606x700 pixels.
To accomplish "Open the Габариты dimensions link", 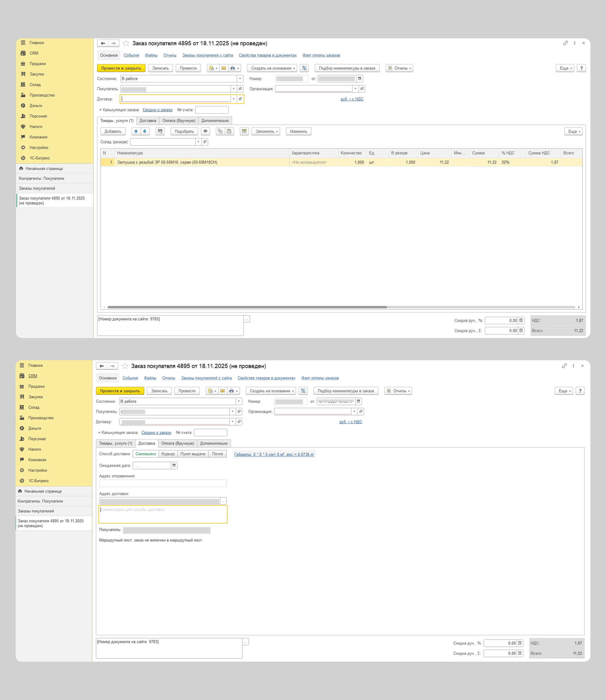I will (x=274, y=454).
